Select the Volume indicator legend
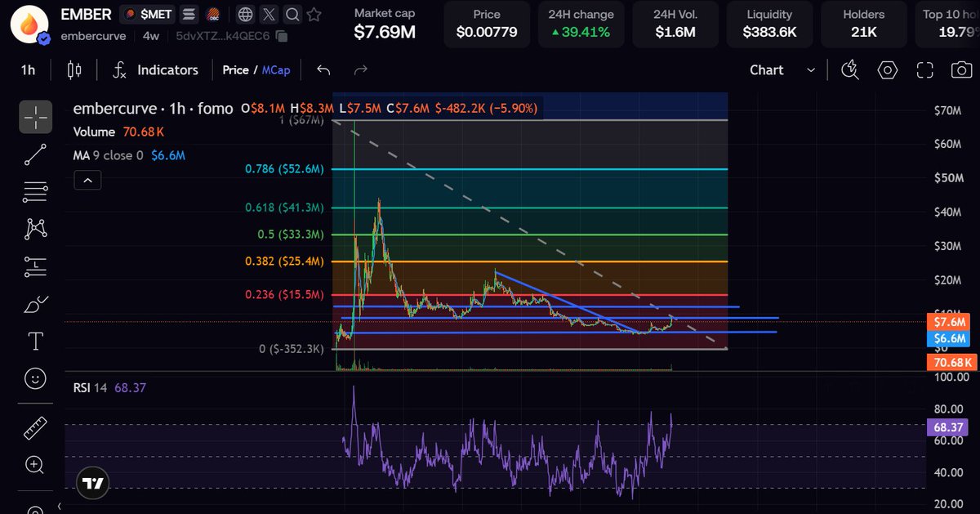 pyautogui.click(x=118, y=132)
